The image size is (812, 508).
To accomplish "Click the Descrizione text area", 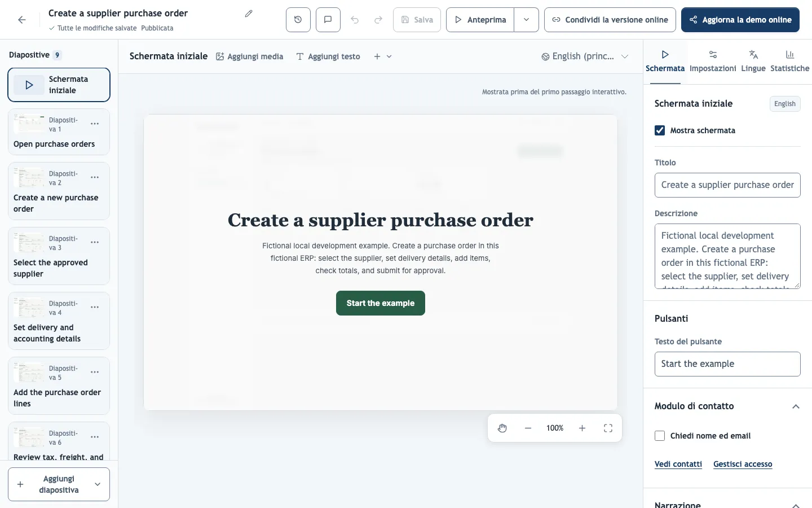I will [727, 256].
